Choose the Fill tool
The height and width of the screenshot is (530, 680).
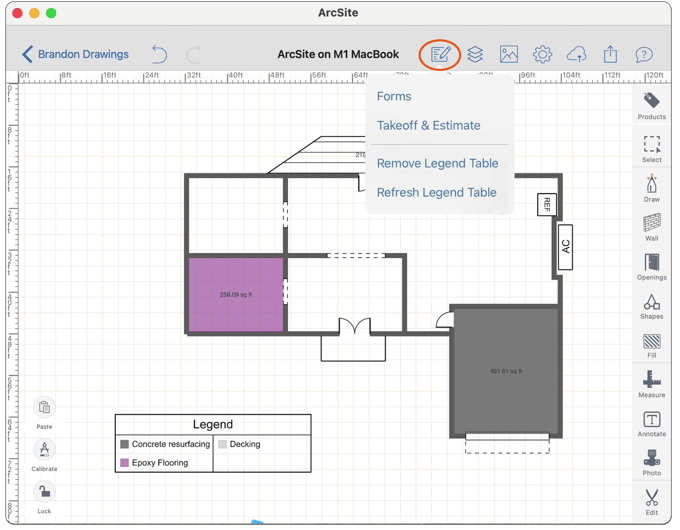[x=651, y=344]
